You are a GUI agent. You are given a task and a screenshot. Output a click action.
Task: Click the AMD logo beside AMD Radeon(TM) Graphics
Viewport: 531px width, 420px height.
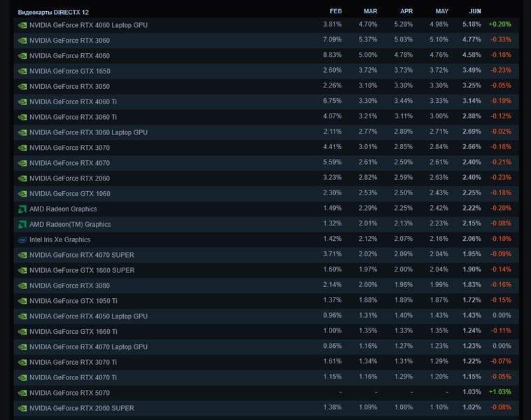tap(22, 224)
